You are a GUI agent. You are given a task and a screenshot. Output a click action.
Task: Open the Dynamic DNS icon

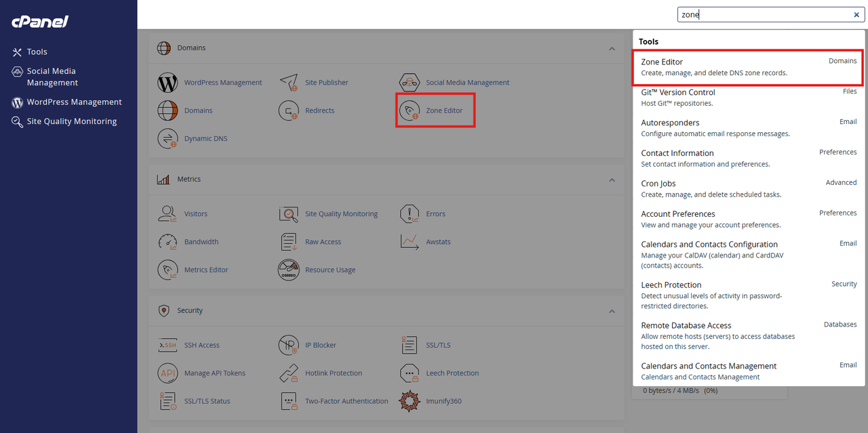click(167, 138)
